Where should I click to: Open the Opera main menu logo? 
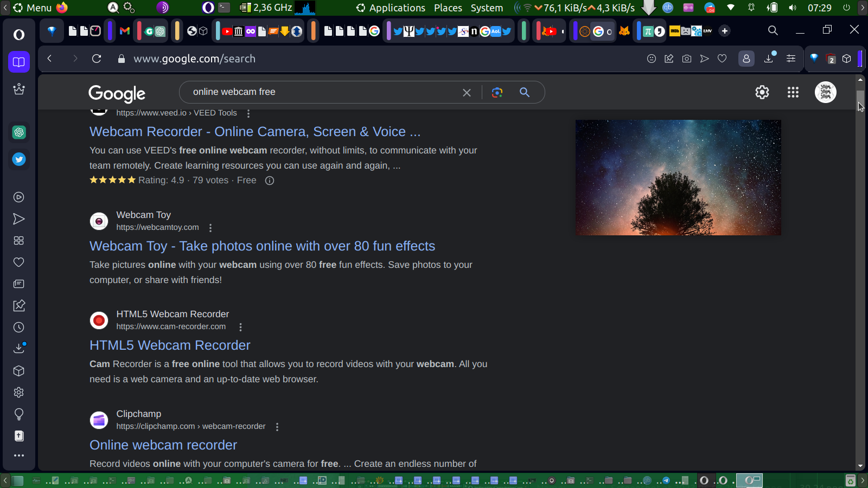tap(19, 35)
